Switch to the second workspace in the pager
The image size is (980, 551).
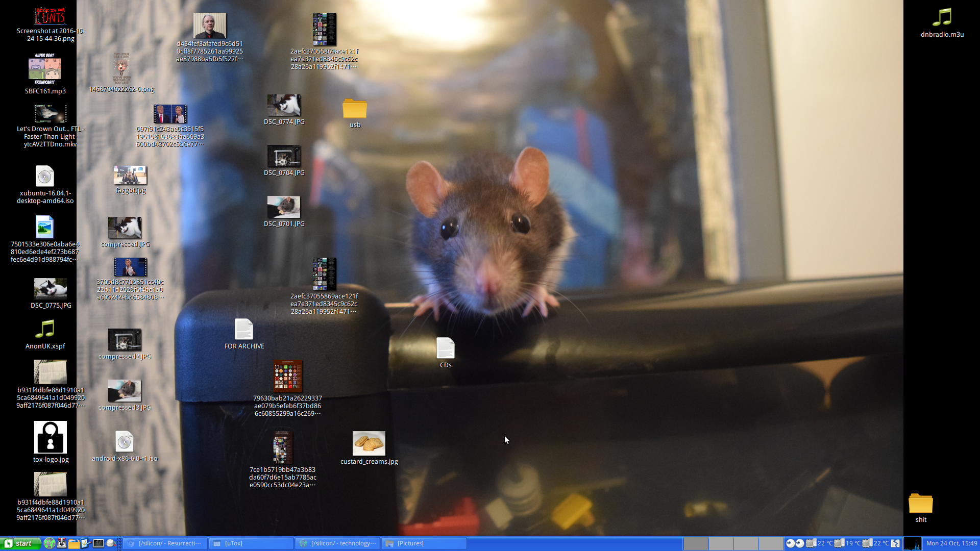click(x=721, y=543)
